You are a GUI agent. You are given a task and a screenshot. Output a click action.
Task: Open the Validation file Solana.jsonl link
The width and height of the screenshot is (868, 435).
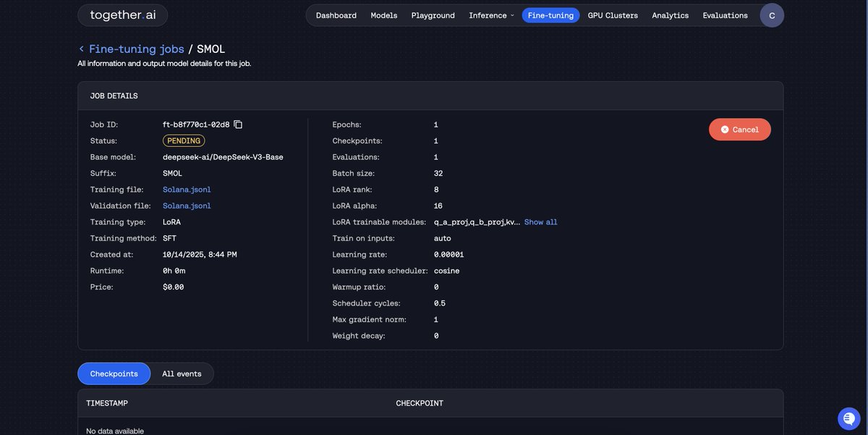[x=187, y=206]
